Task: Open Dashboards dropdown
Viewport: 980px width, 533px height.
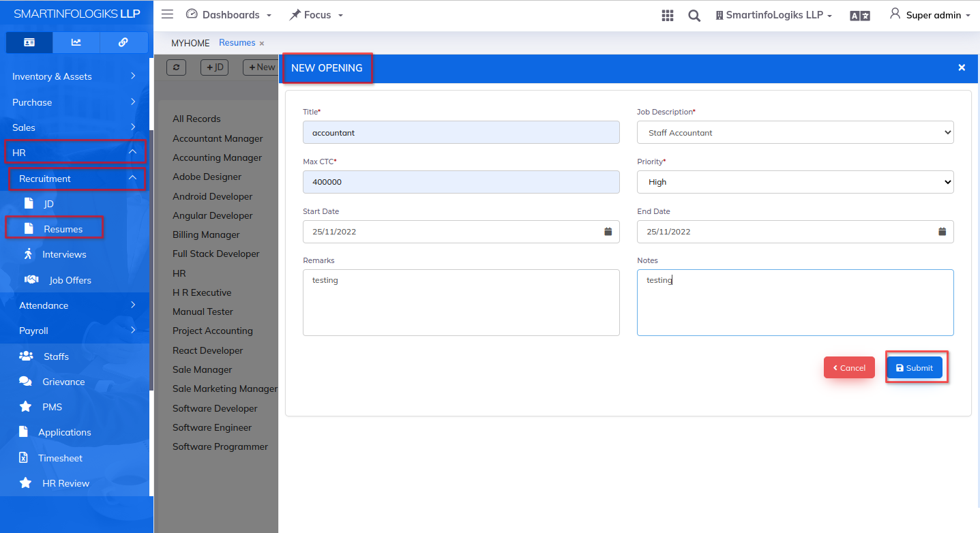Action: (228, 14)
